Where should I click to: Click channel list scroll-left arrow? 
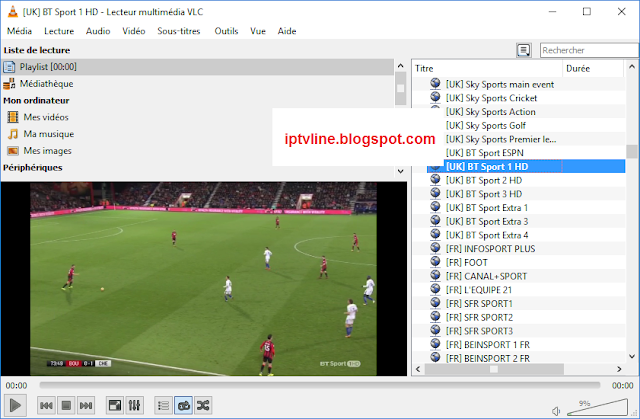[418, 369]
